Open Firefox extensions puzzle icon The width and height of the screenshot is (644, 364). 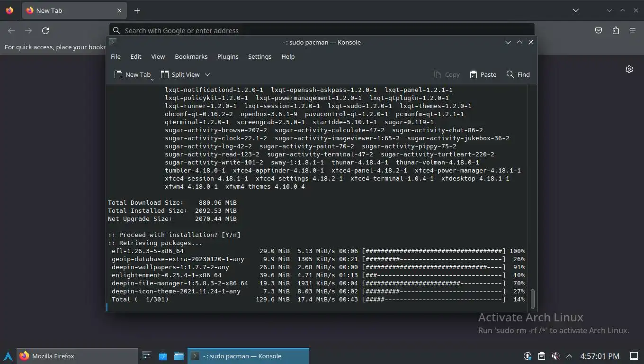pos(616,30)
